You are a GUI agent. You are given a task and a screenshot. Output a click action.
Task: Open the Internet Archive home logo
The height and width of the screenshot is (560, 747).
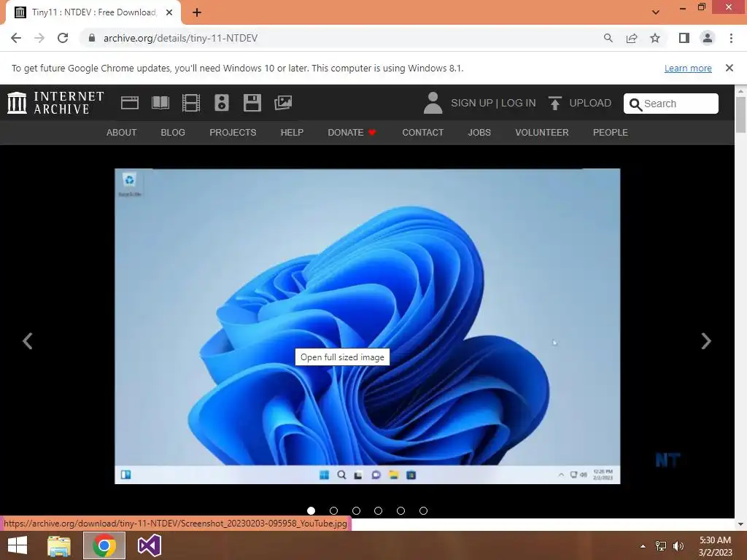(55, 103)
